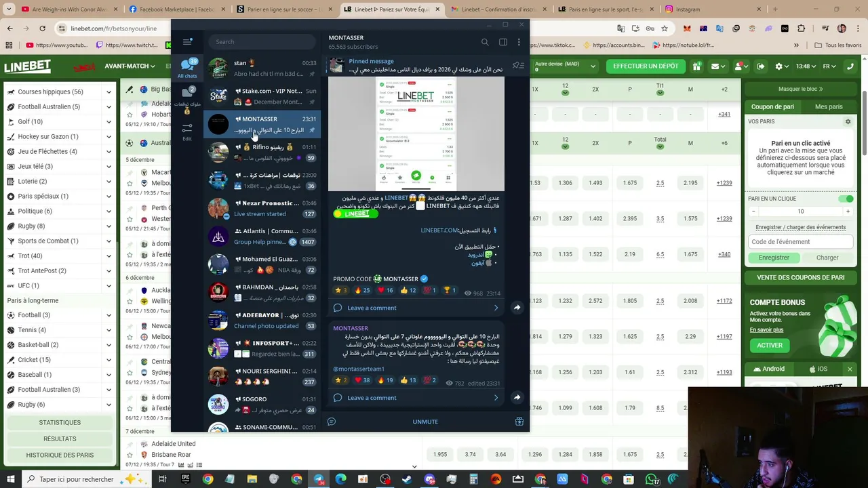
Task: Expand the Football Australien category
Action: [x=108, y=106]
